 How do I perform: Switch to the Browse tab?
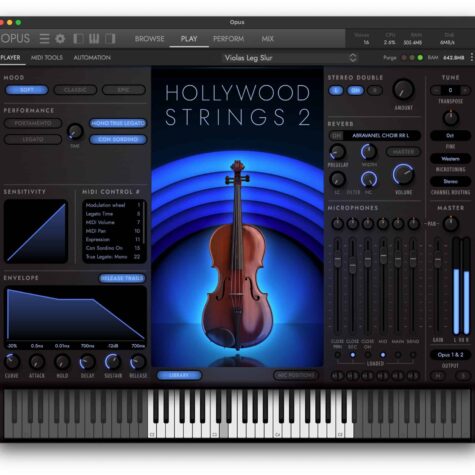149,39
